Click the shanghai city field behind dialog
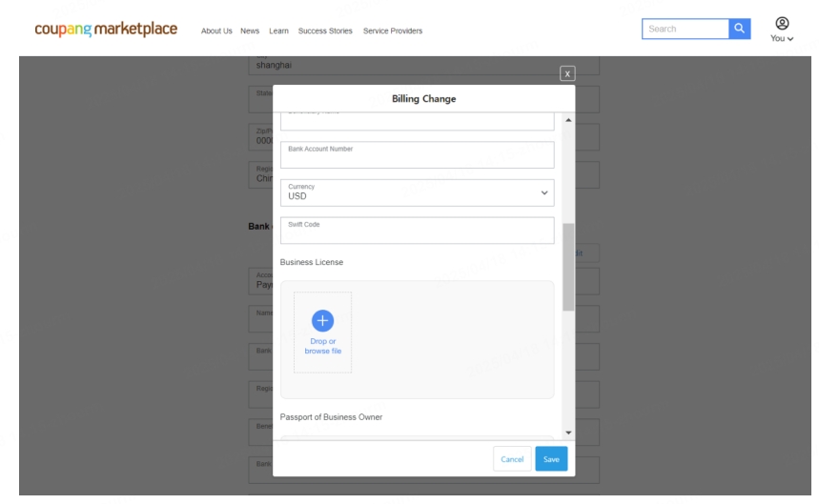The width and height of the screenshot is (819, 504). click(423, 65)
